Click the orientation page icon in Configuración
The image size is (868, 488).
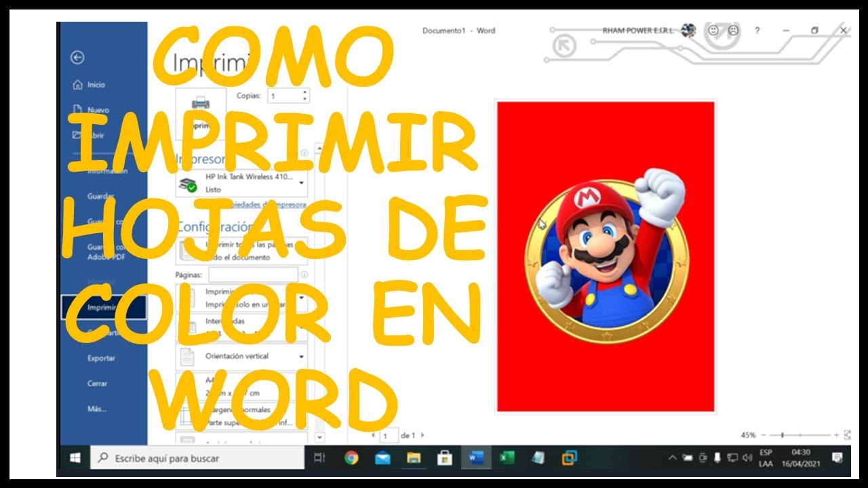coord(186,355)
